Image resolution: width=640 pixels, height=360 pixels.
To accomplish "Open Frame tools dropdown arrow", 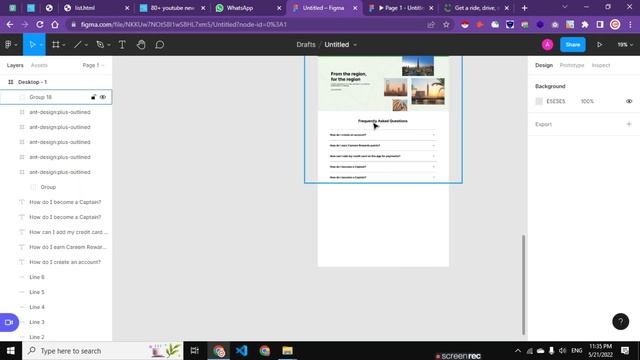I will [64, 45].
